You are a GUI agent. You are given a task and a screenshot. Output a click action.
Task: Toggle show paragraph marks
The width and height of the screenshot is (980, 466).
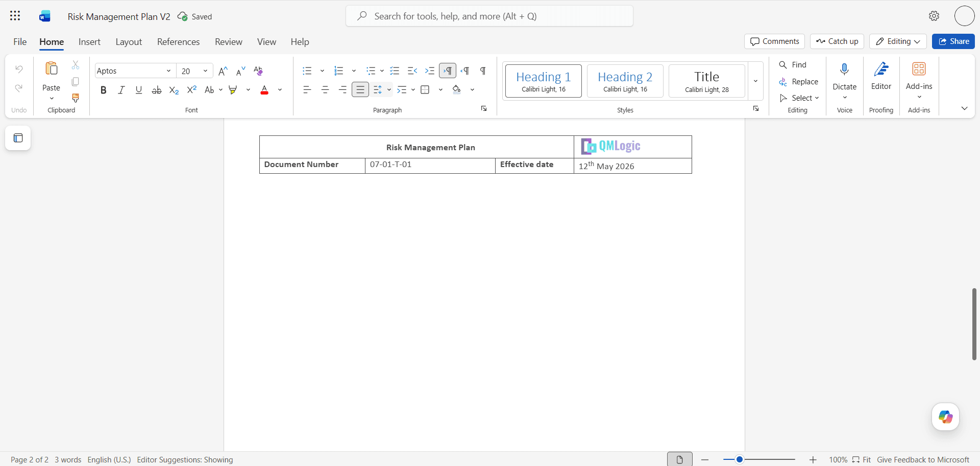coord(483,71)
